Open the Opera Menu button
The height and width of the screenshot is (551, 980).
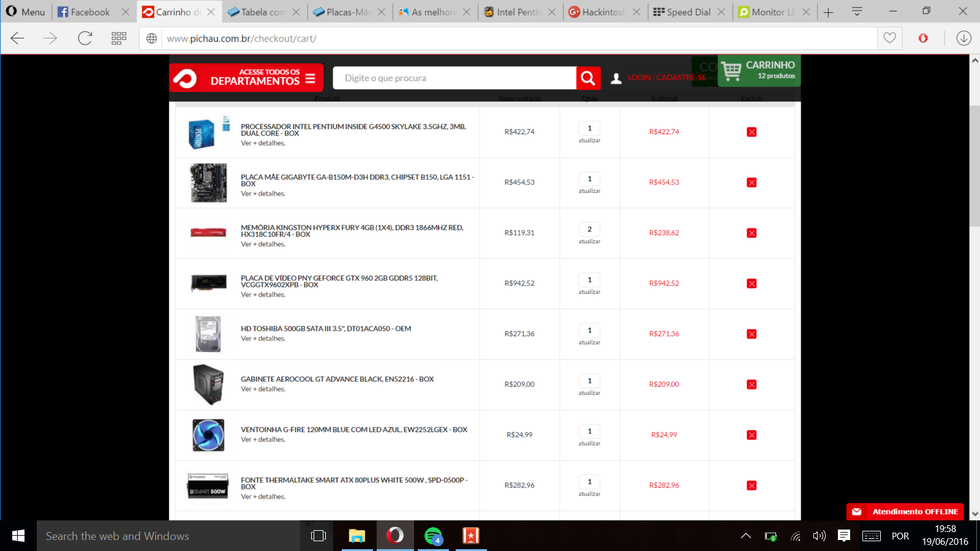[26, 12]
